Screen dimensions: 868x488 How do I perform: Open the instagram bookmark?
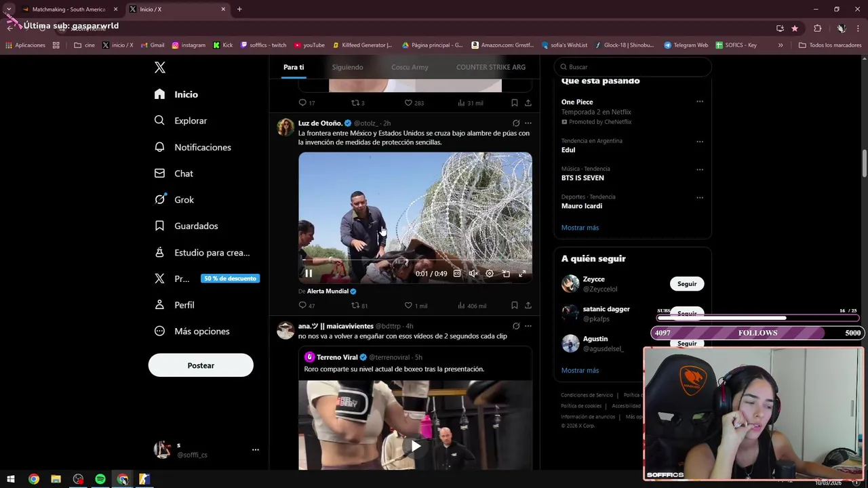click(189, 45)
